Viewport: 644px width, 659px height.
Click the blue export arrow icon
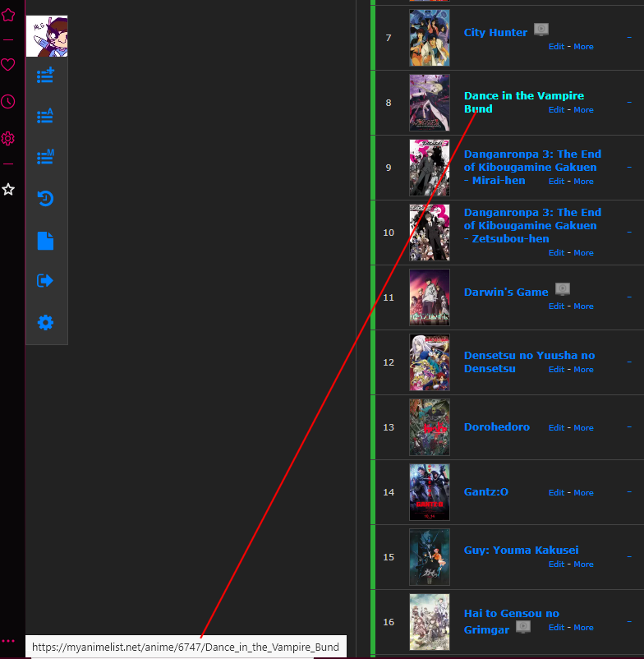pos(46,281)
